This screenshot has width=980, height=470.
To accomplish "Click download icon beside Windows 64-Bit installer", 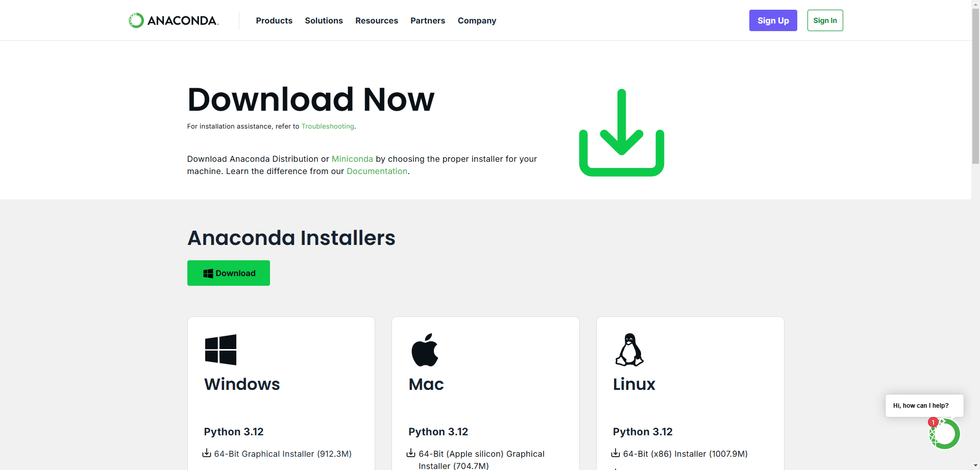I will (207, 453).
